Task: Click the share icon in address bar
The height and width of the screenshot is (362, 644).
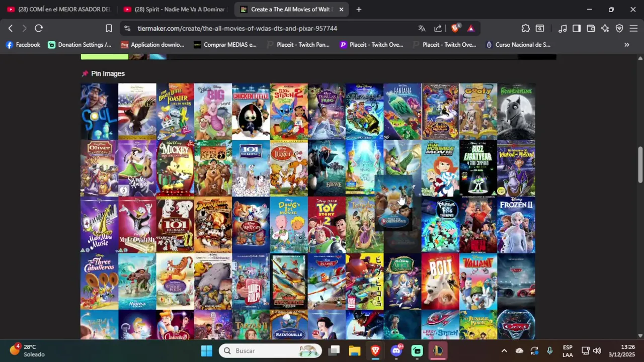Action: click(x=438, y=29)
